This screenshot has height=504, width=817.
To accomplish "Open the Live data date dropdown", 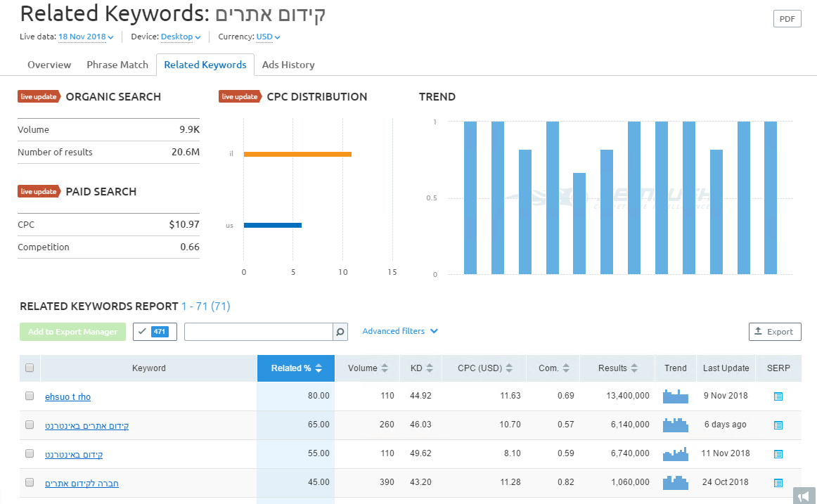I will coord(86,37).
